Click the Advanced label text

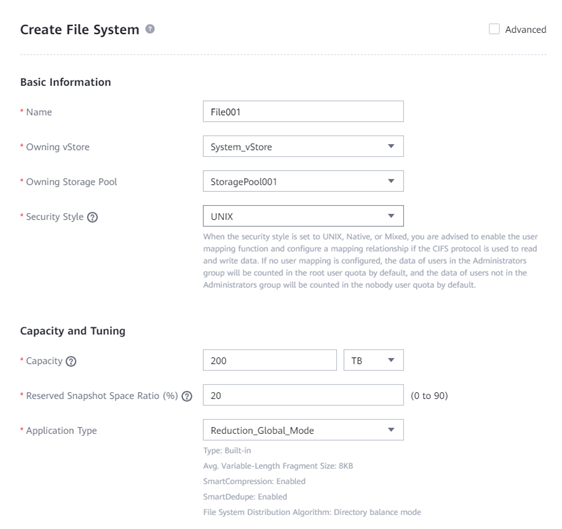[525, 29]
